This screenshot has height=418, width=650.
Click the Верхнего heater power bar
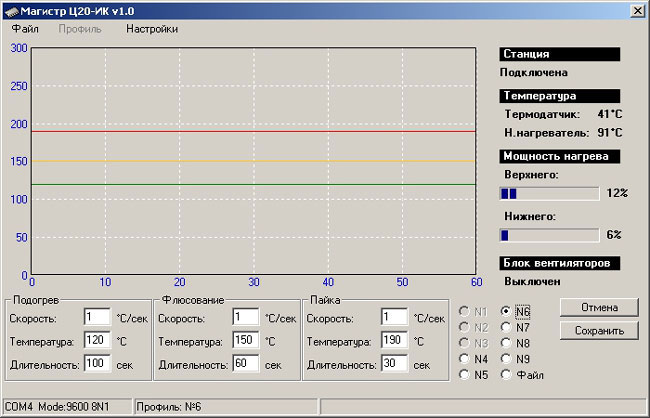[549, 192]
